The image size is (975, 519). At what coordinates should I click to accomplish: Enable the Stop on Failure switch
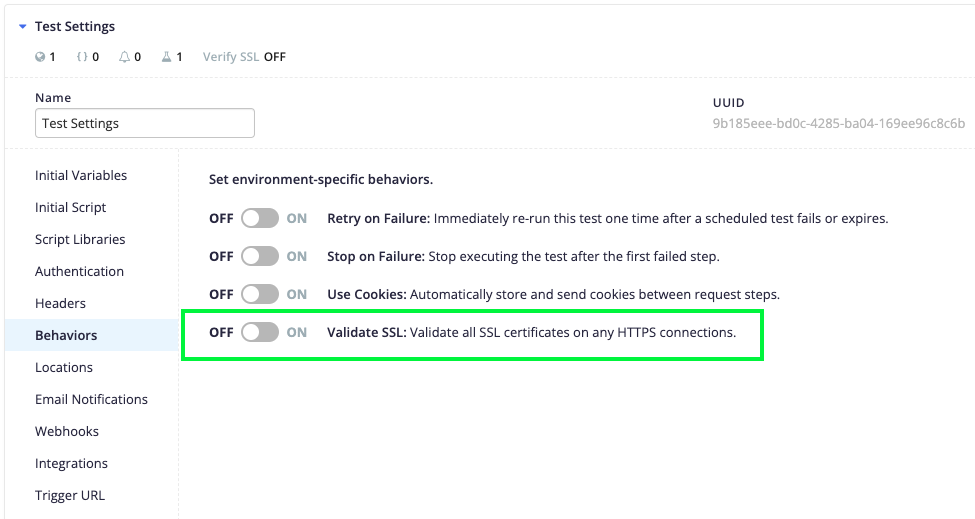[260, 256]
